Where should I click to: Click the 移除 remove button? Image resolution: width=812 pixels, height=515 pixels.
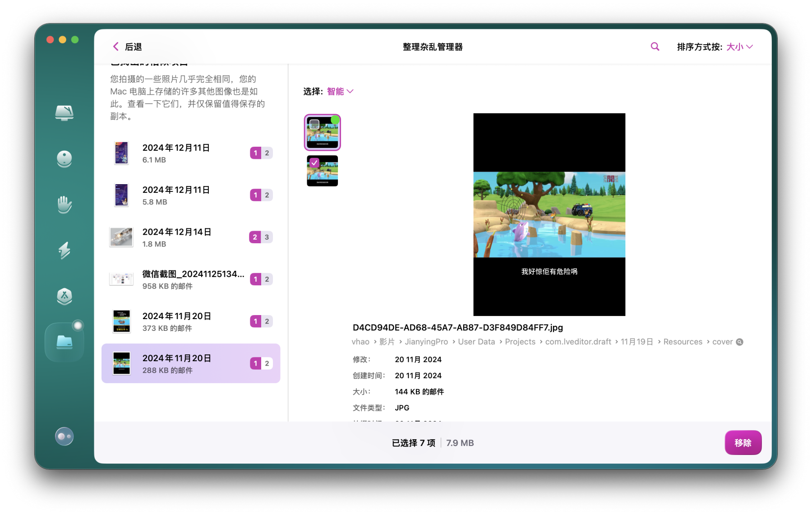pyautogui.click(x=743, y=443)
